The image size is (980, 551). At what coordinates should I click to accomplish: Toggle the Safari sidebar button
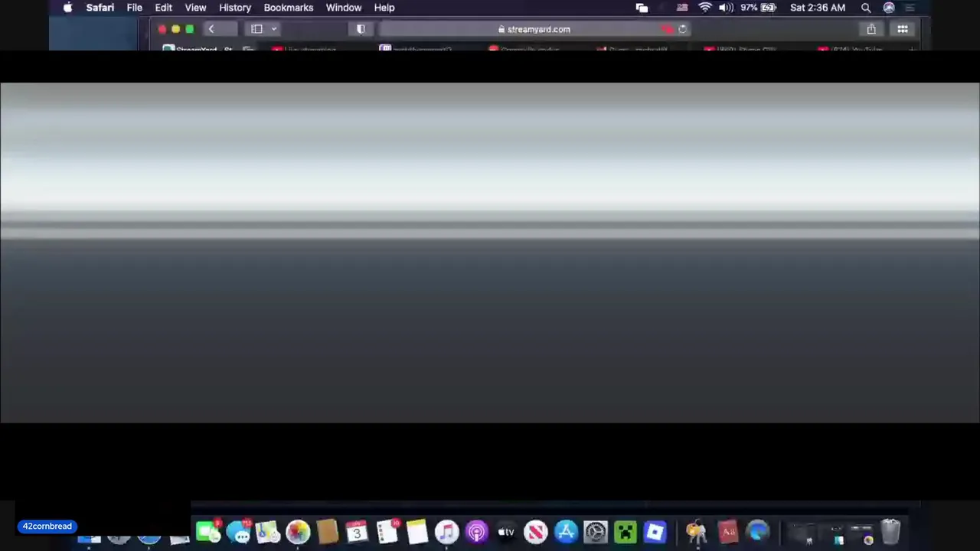tap(256, 29)
